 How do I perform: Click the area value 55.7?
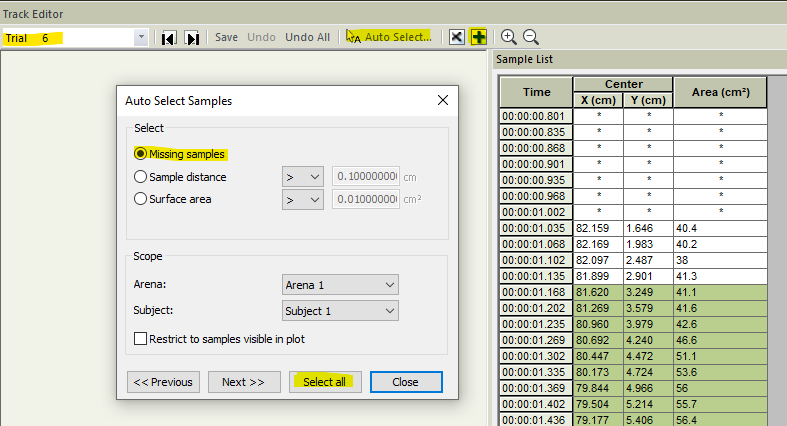(720, 404)
